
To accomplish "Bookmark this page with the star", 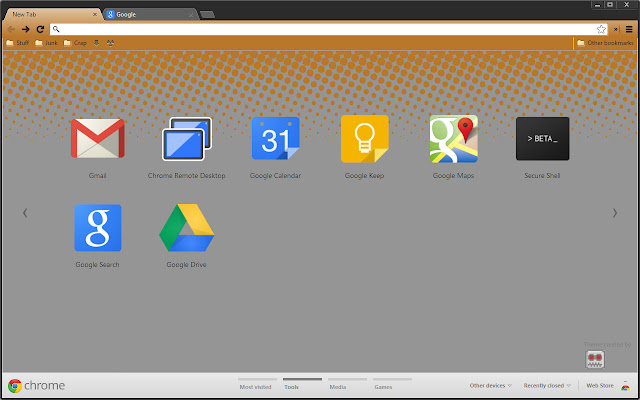I will [x=601, y=29].
